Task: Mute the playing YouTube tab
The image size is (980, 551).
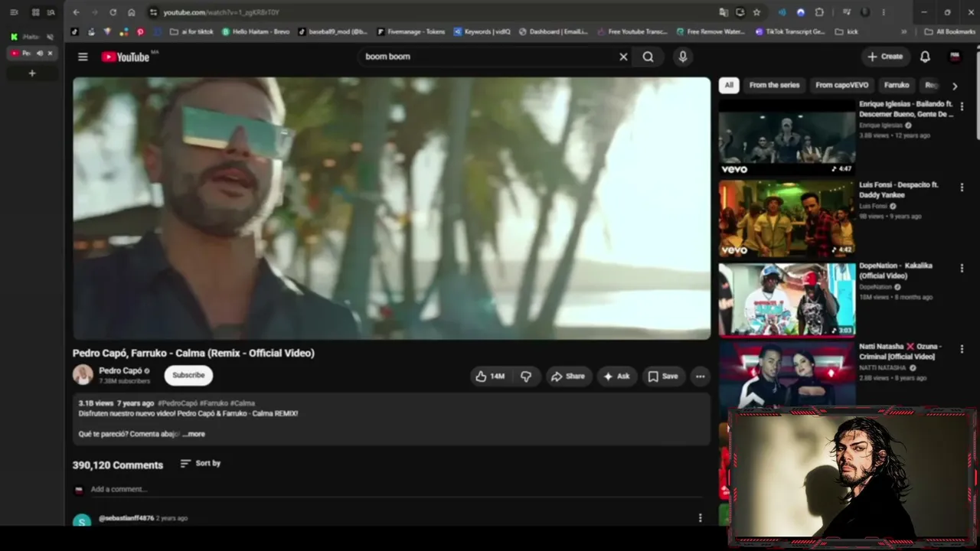Action: [x=40, y=54]
